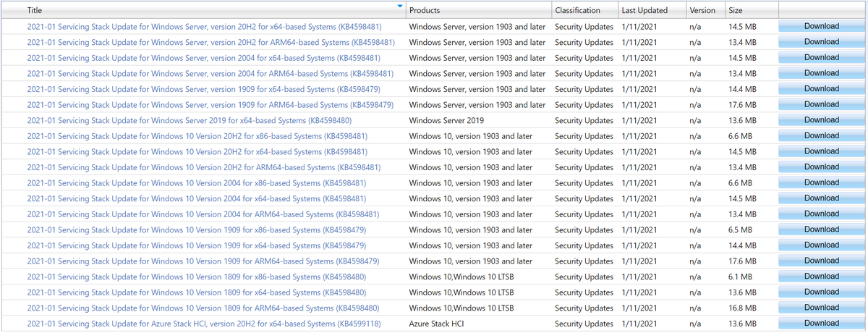Image resolution: width=868 pixels, height=333 pixels.
Task: Download Windows 10 2004 ARM64 update
Action: pyautogui.click(x=822, y=214)
